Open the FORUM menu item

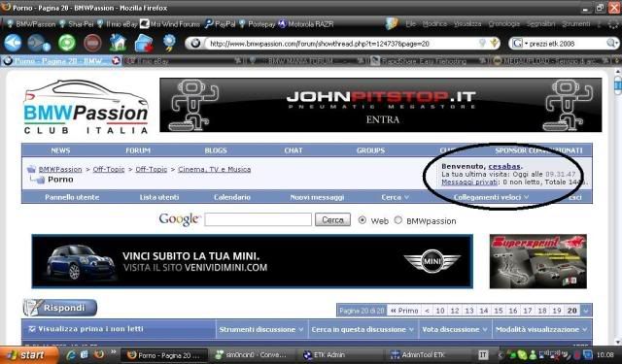pyautogui.click(x=138, y=150)
